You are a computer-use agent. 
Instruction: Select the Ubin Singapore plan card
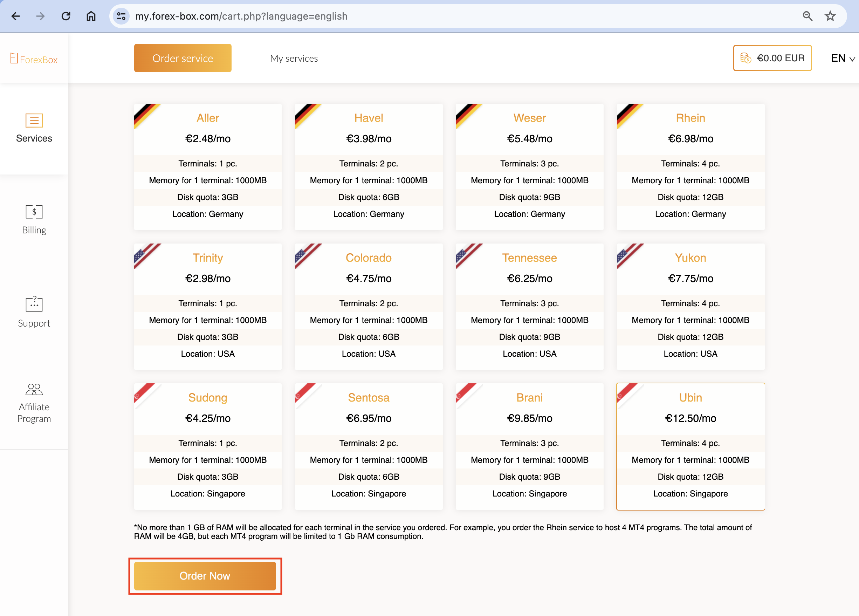coord(690,446)
